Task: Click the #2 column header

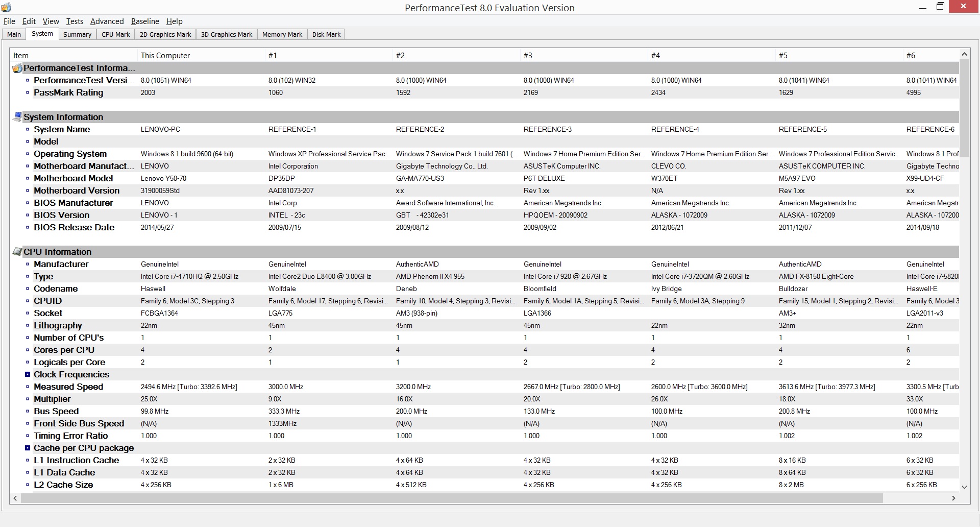Action: 457,55
